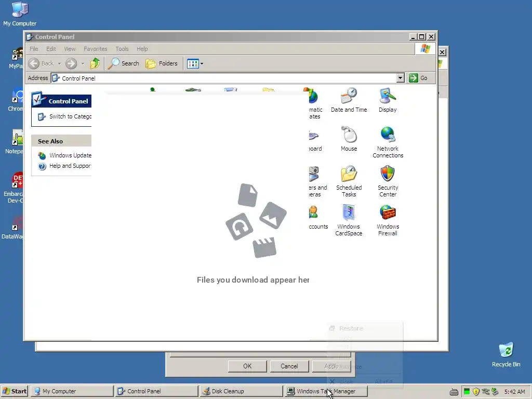532x399 pixels.
Task: Open the Edit menu
Action: tap(51, 49)
